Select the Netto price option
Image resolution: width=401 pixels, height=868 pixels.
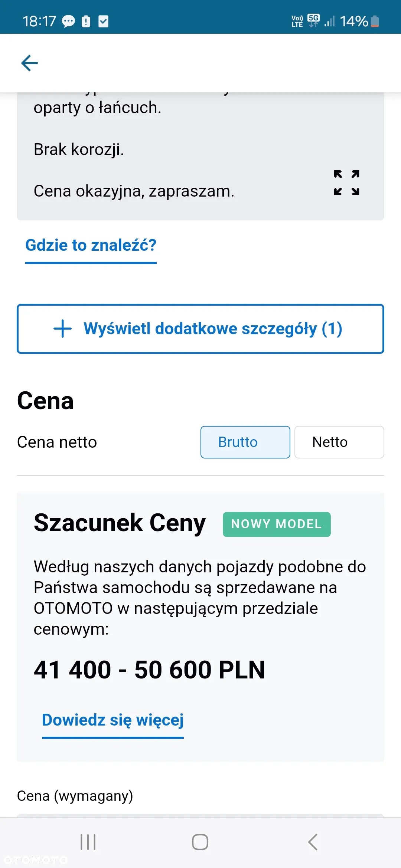coord(339,442)
